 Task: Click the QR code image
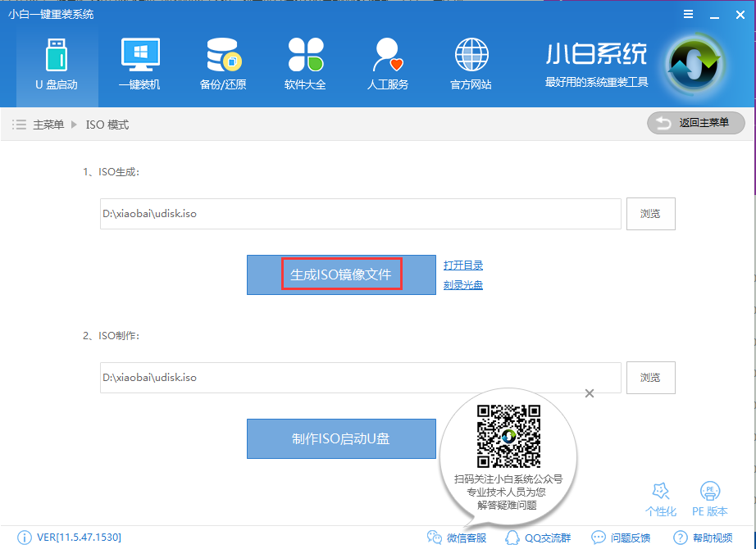click(508, 436)
